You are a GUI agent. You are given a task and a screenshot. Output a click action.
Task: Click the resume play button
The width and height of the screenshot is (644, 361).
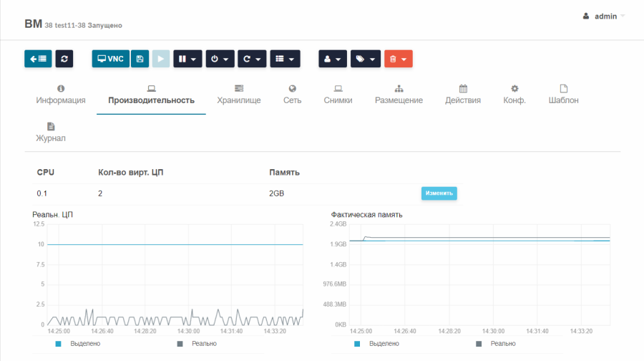[x=161, y=59]
